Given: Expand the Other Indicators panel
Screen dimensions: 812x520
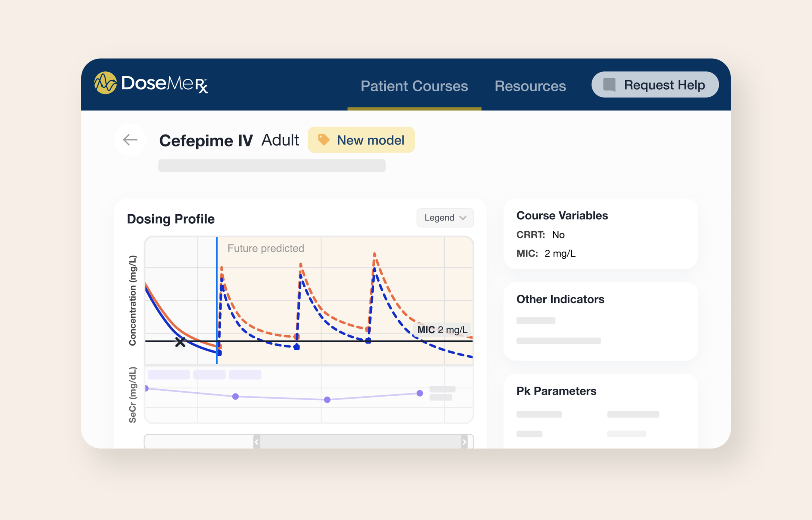Looking at the screenshot, I should point(560,299).
